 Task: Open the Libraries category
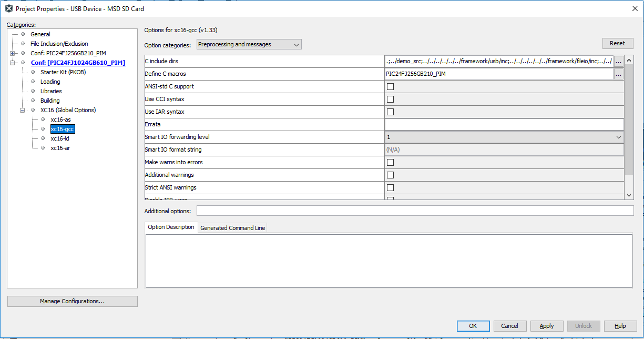click(x=51, y=91)
